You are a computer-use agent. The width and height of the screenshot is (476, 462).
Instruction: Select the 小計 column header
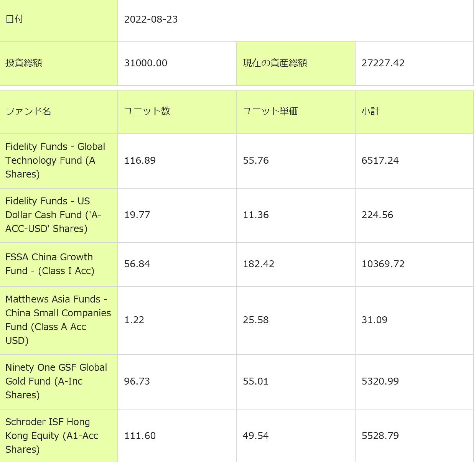click(370, 112)
